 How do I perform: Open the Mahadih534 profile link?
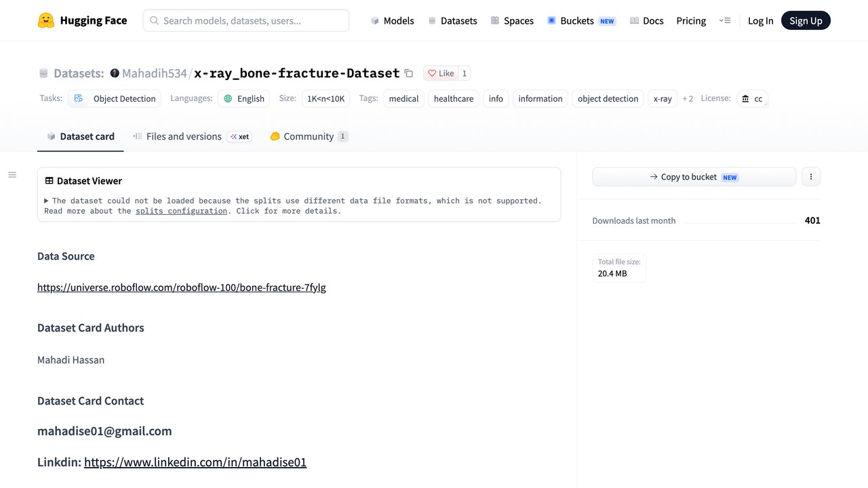[154, 73]
